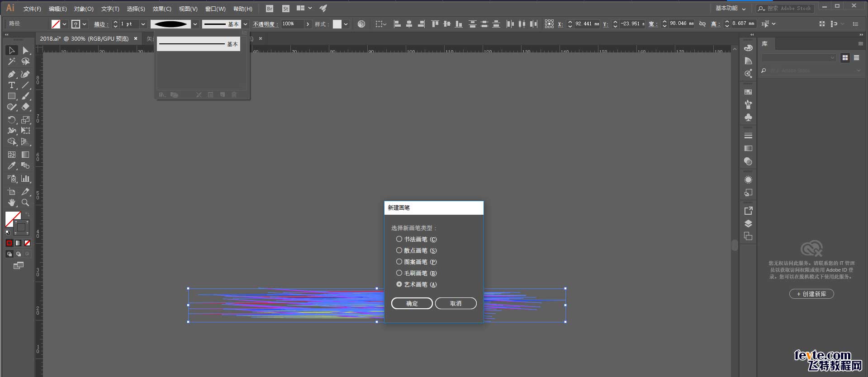Click the stroke swatch in toolbox
The height and width of the screenshot is (377, 868).
tap(21, 227)
